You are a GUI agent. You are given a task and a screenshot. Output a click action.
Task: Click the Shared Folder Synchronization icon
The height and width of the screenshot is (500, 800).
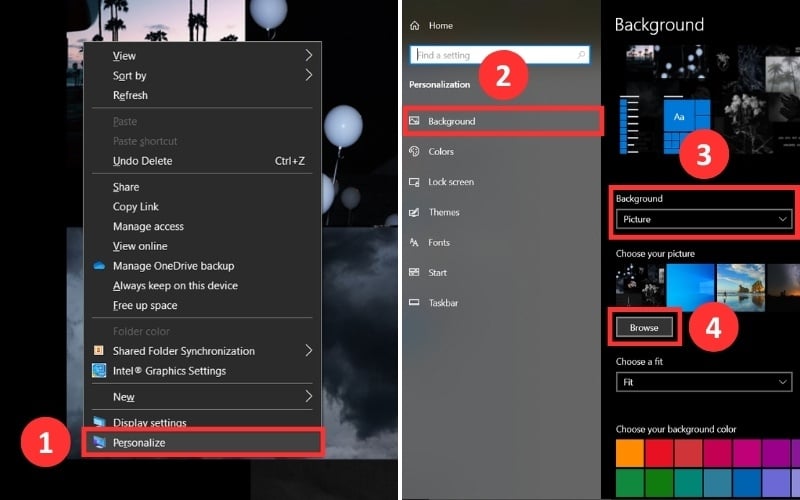coord(98,351)
